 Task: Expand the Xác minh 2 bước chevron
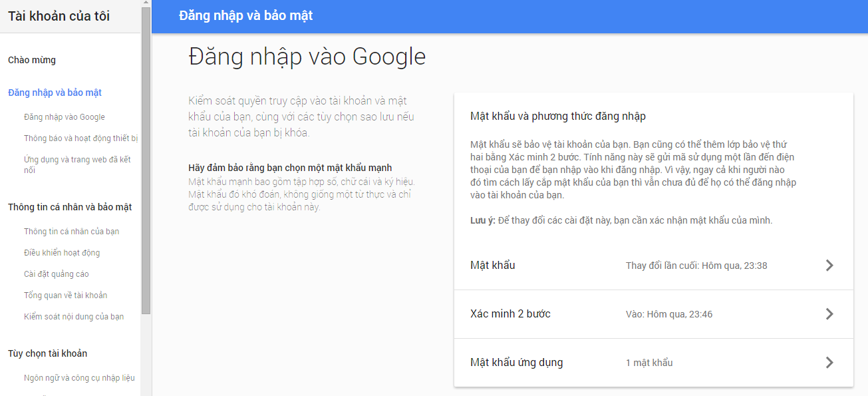click(829, 314)
